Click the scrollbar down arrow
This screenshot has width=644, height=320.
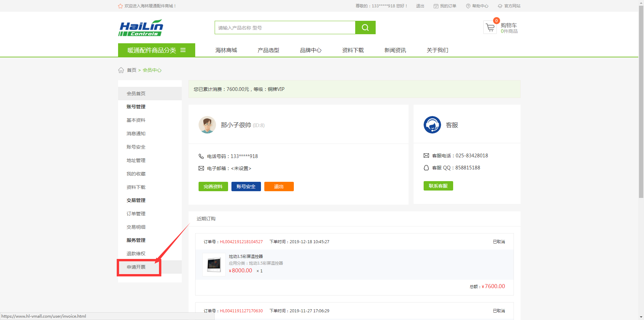click(x=641, y=317)
